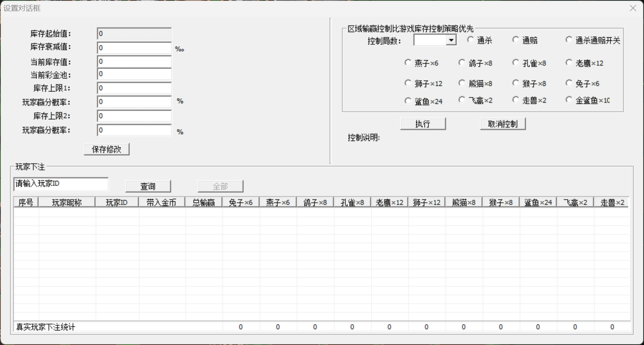Select the 飞禽×2 animal option
Viewport: 644px width, 345px height.
click(462, 99)
